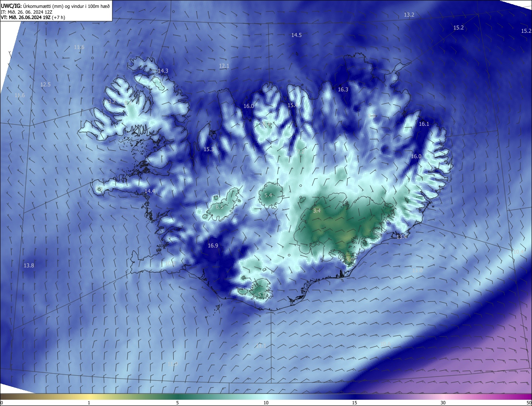This screenshot has height=406, width=532.
Task: Select the 13.8 value over the ocean
Action: pyautogui.click(x=29, y=266)
